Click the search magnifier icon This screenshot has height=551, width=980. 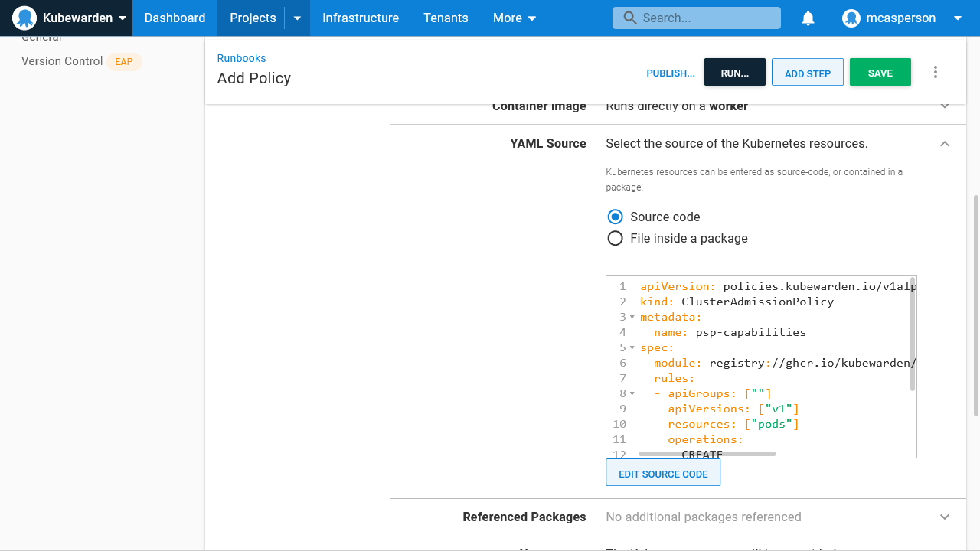point(630,18)
